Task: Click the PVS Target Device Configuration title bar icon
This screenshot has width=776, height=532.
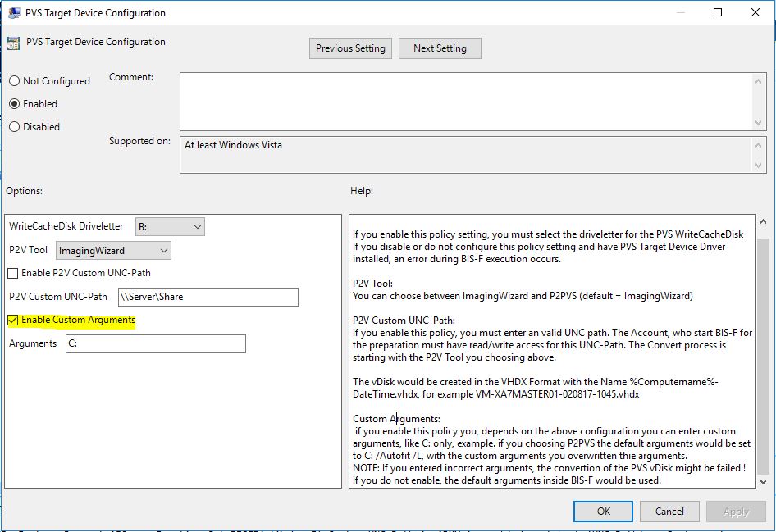Action: pyautogui.click(x=14, y=13)
